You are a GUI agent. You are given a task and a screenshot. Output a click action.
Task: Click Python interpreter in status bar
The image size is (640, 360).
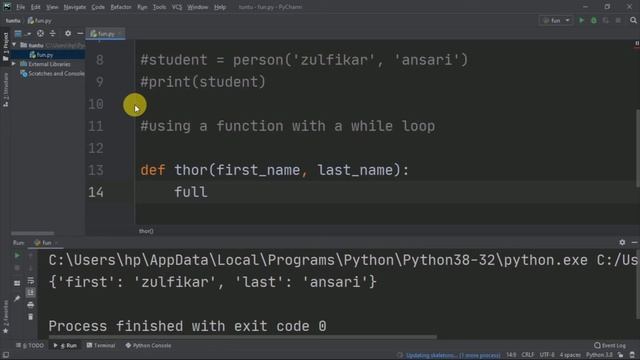coord(599,355)
